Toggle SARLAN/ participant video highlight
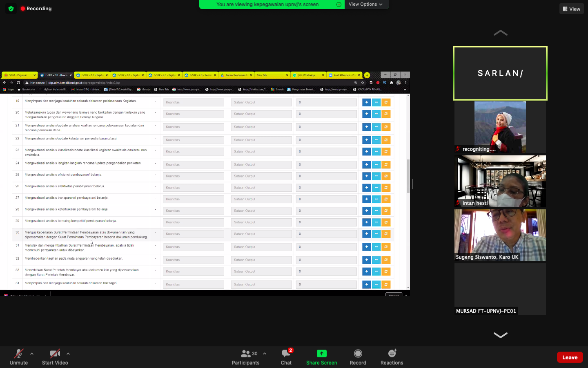This screenshot has height=368, width=588. (x=500, y=73)
